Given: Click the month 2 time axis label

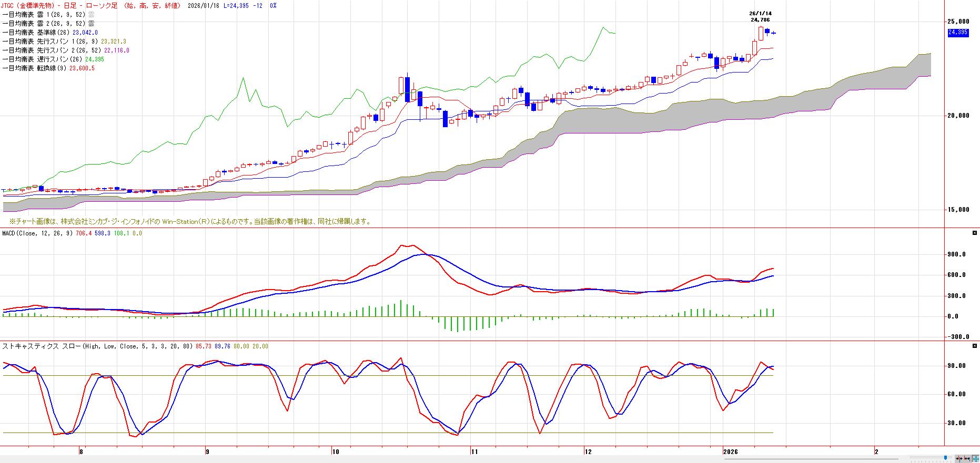Looking at the screenshot, I should [x=876, y=451].
